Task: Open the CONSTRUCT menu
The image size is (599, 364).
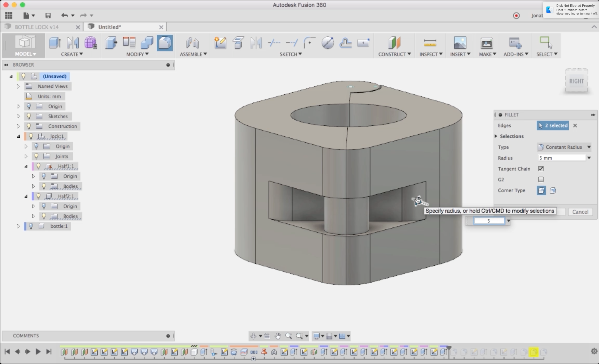Action: point(394,54)
